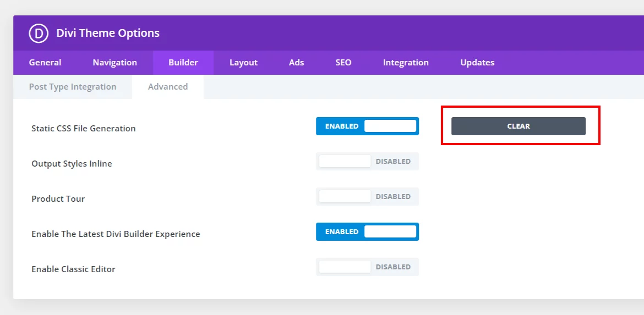Screen dimensions: 644x315
Task: Switch to the Integration tab
Action: point(406,63)
